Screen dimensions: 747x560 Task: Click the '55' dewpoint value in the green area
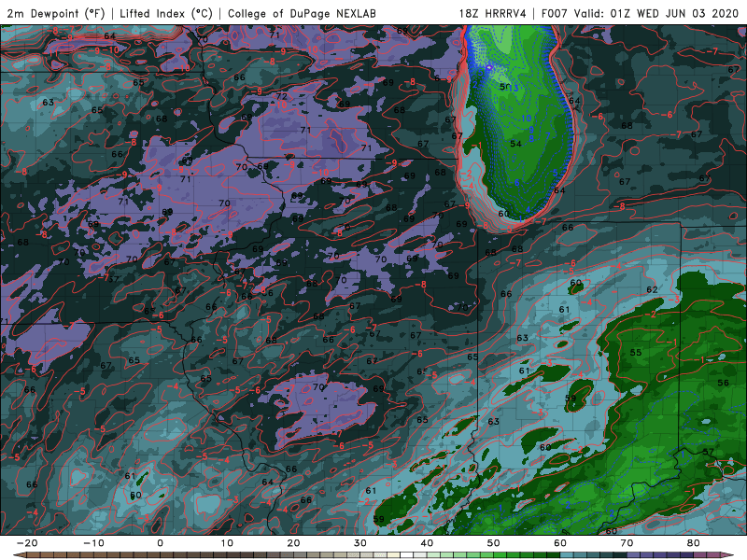pos(636,353)
